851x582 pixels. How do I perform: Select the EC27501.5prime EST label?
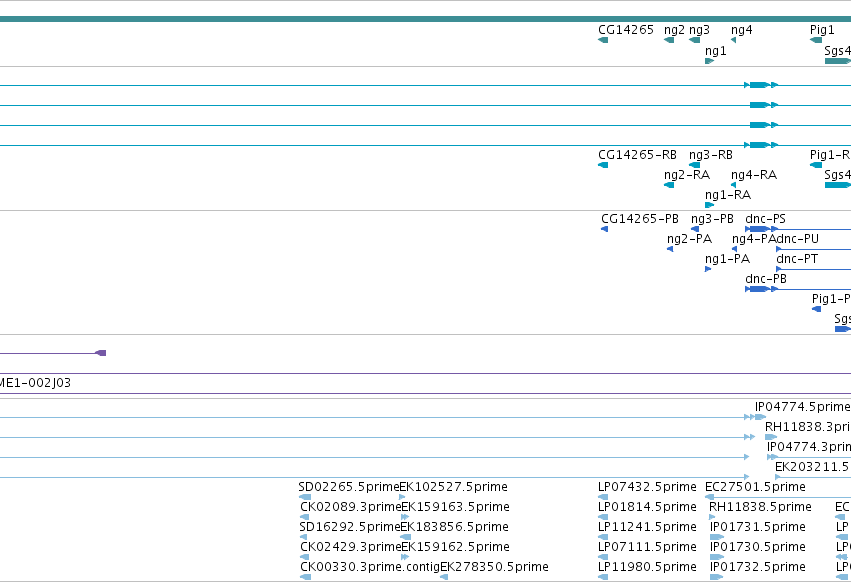755,487
